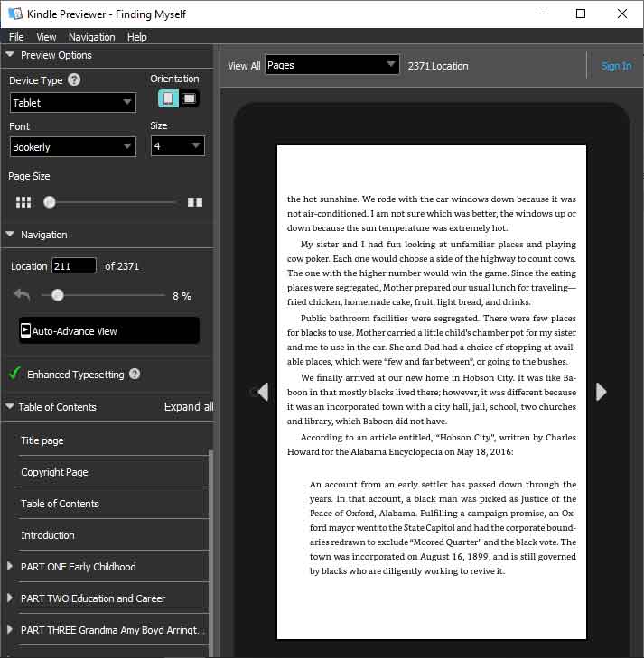Image resolution: width=644 pixels, height=658 pixels.
Task: Click the Enhanced Typesetting help icon
Action: (135, 374)
